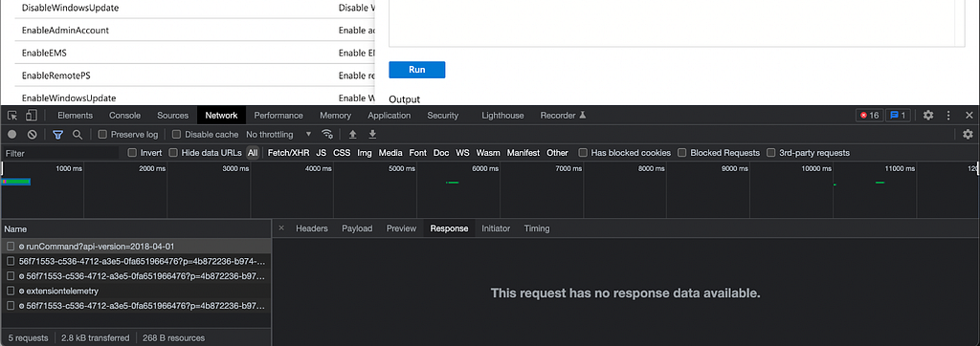Filter requests by Other type
Viewport: 980px width, 346px height.
tap(558, 153)
